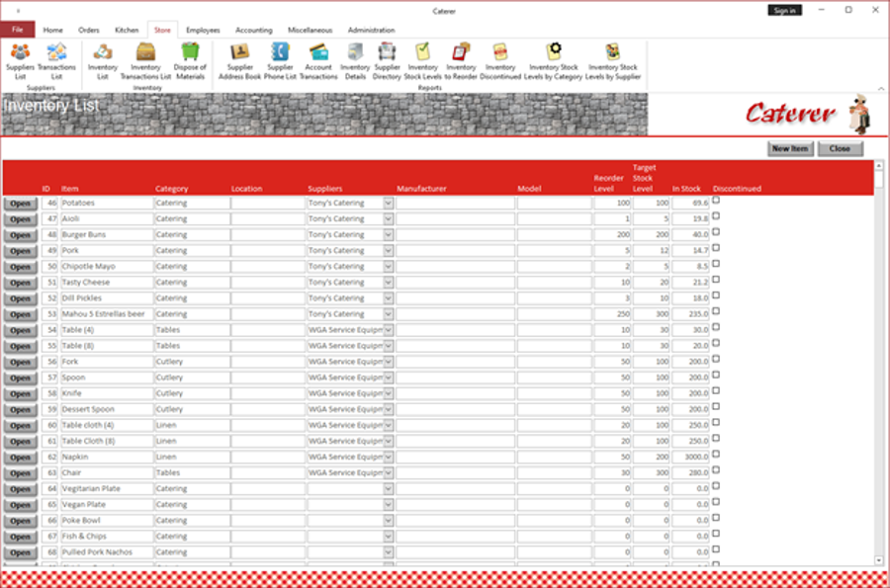
Task: Open the Supplier Directory report
Action: (387, 61)
